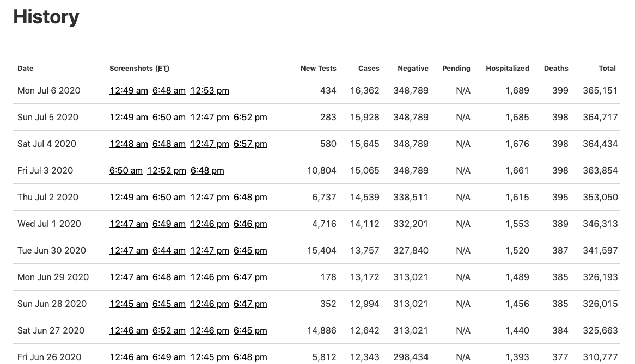Viewport: 635px width, 364px height.
Task: Select the Mon Jul 6 2020 date cell
Action: click(49, 91)
